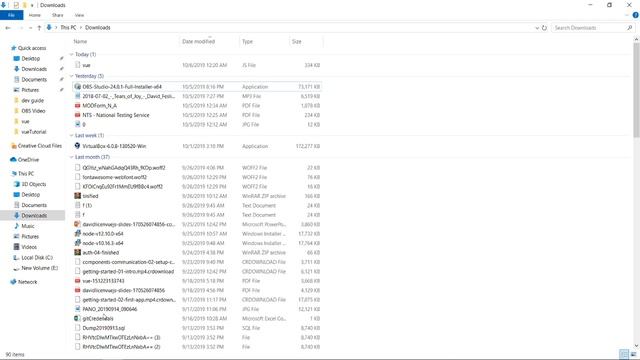The width and height of the screenshot is (640, 360).
Task: Select the Dump20190913.sql file
Action: point(104,328)
